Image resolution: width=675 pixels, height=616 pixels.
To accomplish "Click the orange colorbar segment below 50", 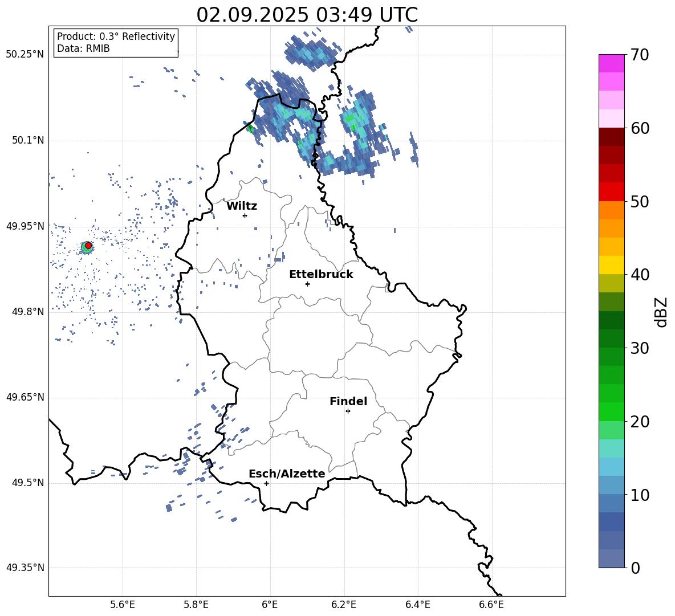I will click(612, 210).
